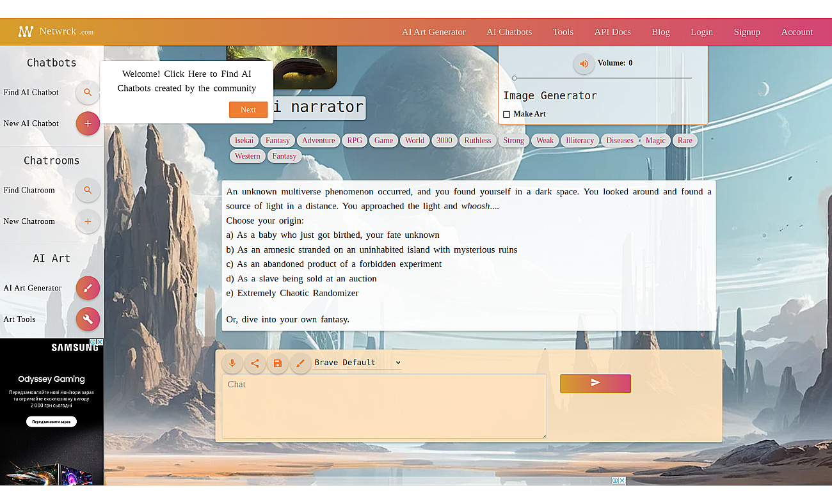The image size is (832, 504).
Task: Save the chat with floppy icon
Action: [x=277, y=363]
